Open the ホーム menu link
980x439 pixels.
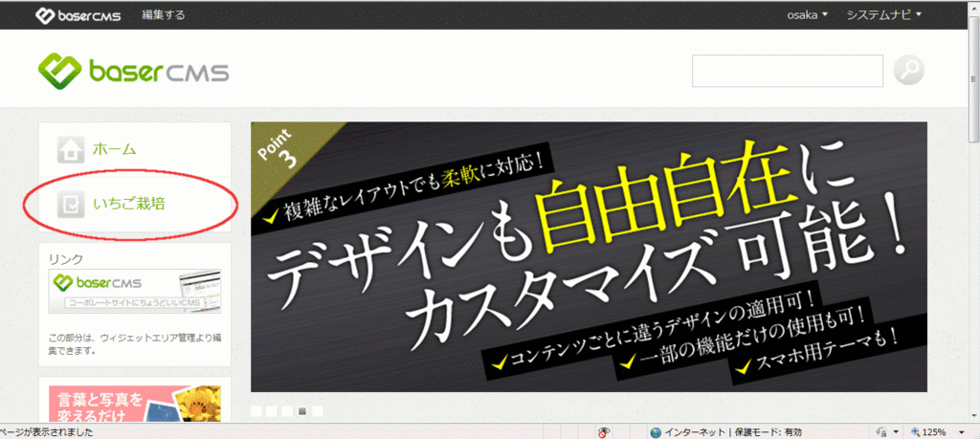[115, 149]
